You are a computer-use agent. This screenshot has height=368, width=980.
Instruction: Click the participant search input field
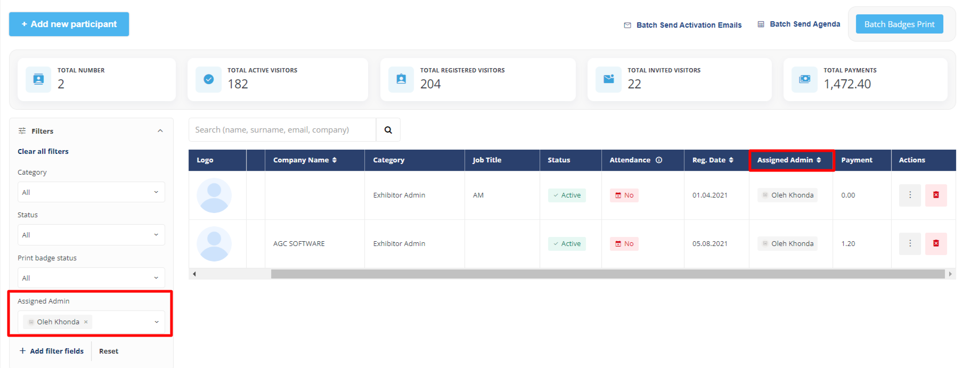282,130
